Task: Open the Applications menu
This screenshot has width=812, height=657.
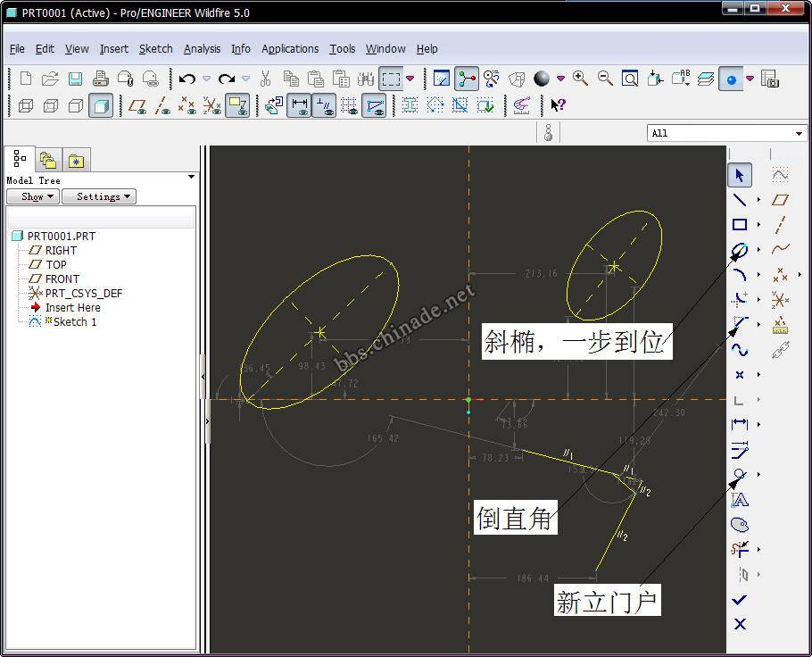Action: pyautogui.click(x=290, y=49)
